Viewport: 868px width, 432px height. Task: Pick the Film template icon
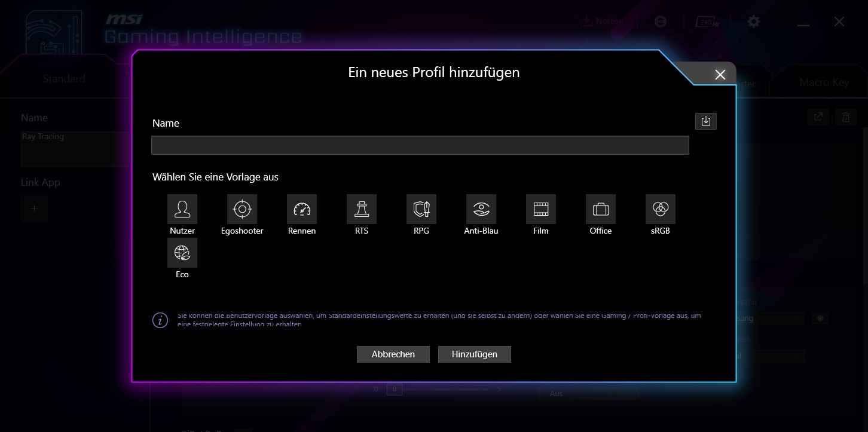(x=541, y=209)
